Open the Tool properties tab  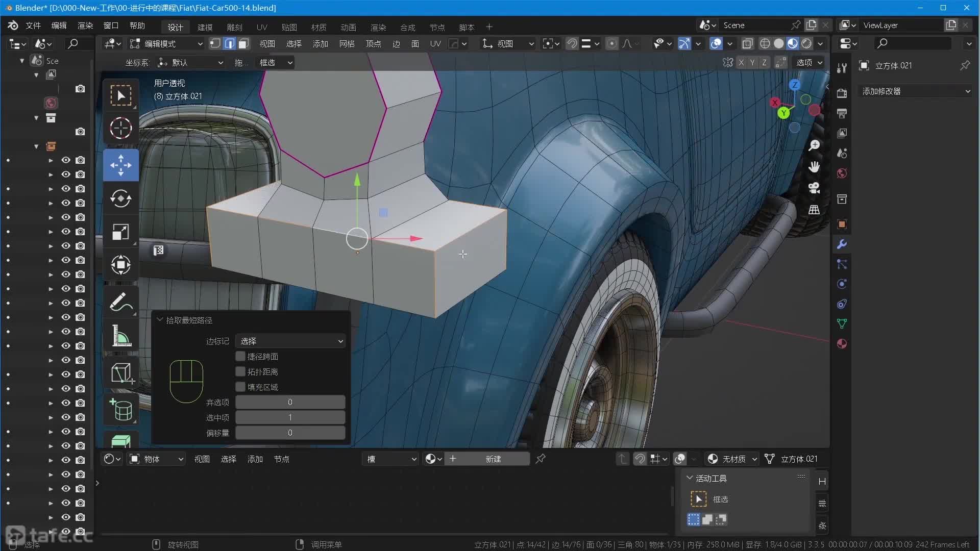(842, 68)
